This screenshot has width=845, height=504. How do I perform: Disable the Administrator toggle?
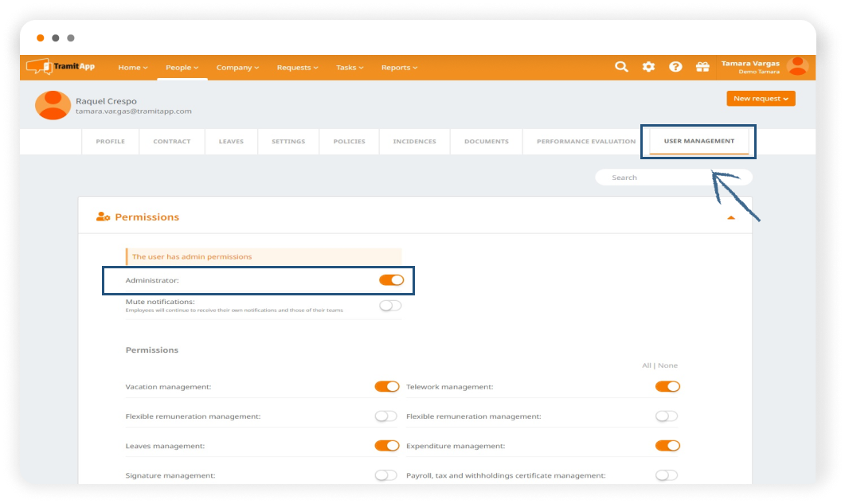391,280
